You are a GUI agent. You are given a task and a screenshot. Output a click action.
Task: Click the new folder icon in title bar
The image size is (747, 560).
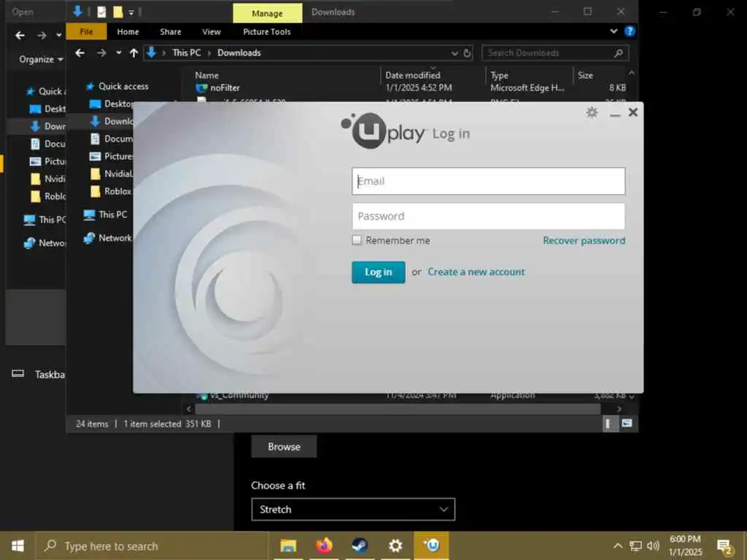(x=117, y=12)
